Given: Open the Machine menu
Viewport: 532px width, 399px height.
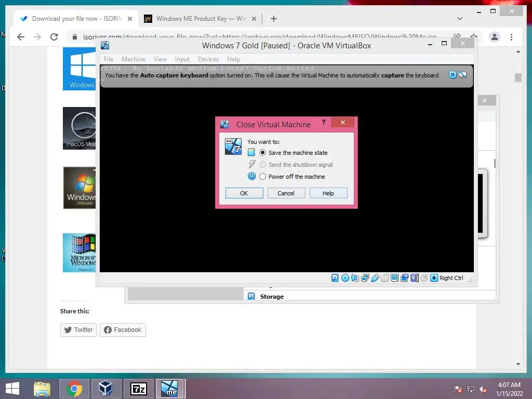Looking at the screenshot, I should [x=134, y=59].
